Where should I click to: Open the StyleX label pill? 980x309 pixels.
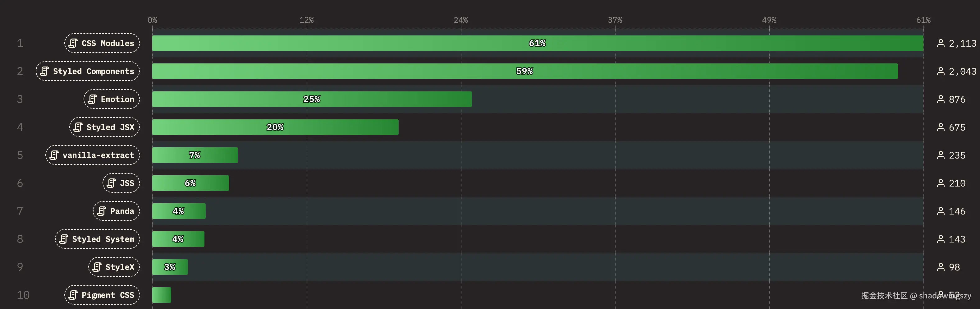click(x=114, y=267)
